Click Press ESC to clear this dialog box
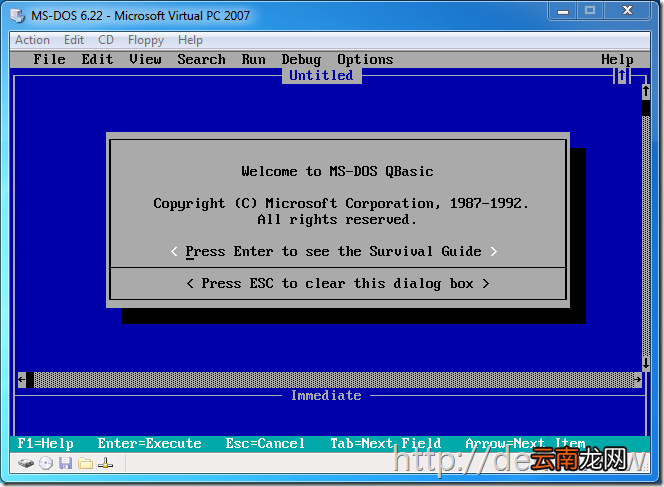 tap(338, 283)
